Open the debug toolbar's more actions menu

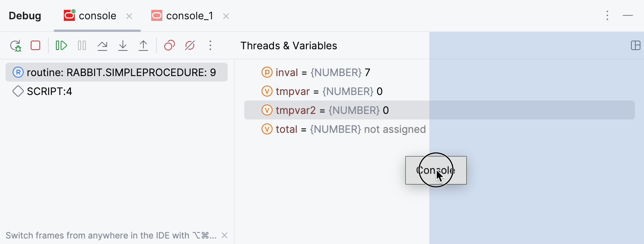click(210, 46)
